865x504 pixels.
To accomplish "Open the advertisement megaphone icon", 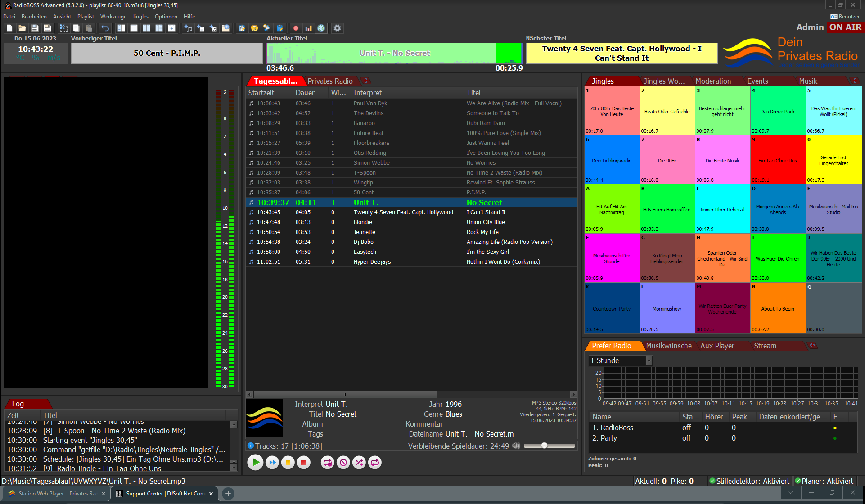I will (267, 28).
